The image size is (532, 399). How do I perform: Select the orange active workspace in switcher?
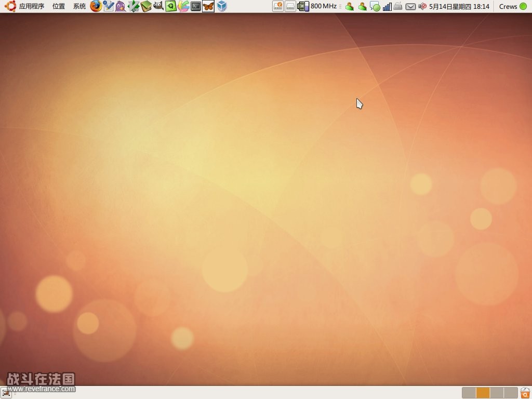click(x=483, y=393)
